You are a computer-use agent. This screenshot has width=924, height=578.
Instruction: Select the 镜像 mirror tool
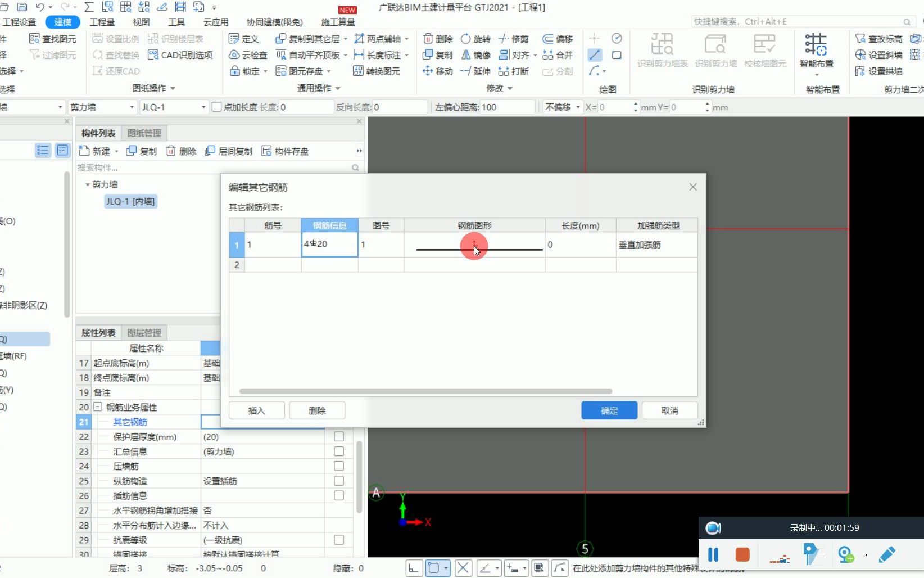(475, 55)
